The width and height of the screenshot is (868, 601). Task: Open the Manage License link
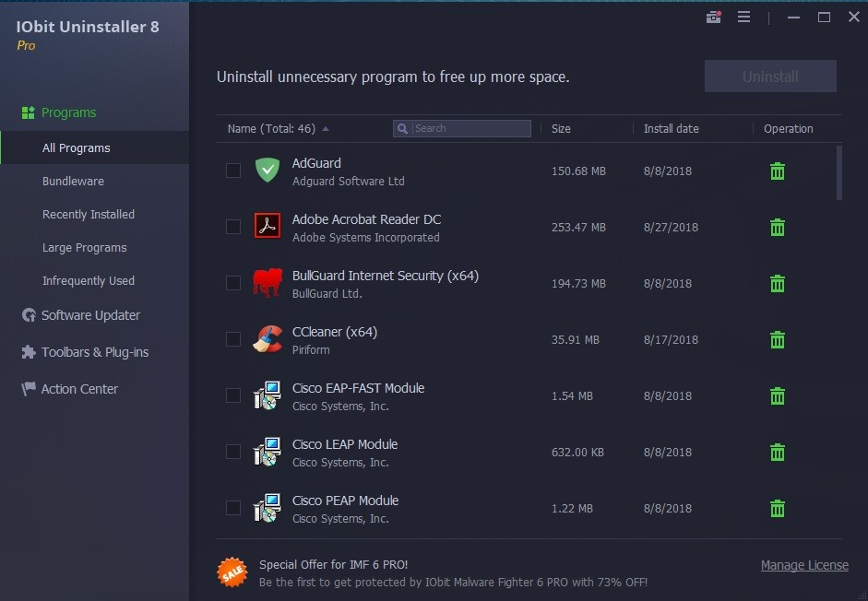coord(804,565)
